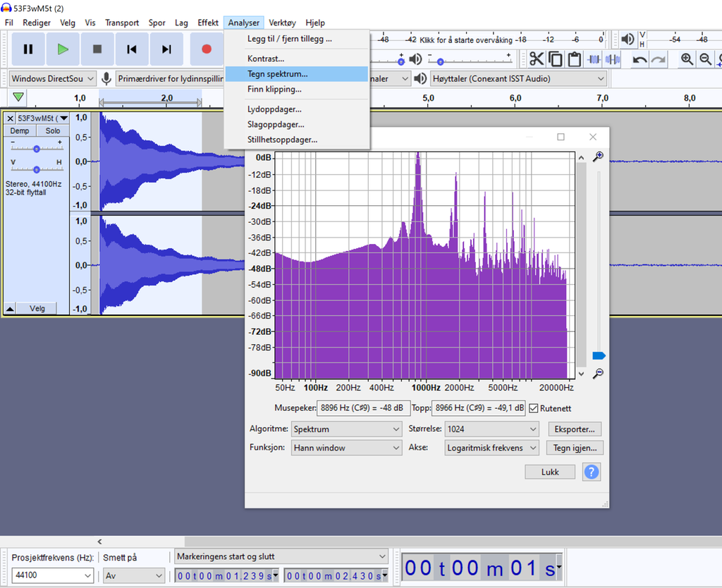Click the Paste clipboard icon

coord(574,59)
